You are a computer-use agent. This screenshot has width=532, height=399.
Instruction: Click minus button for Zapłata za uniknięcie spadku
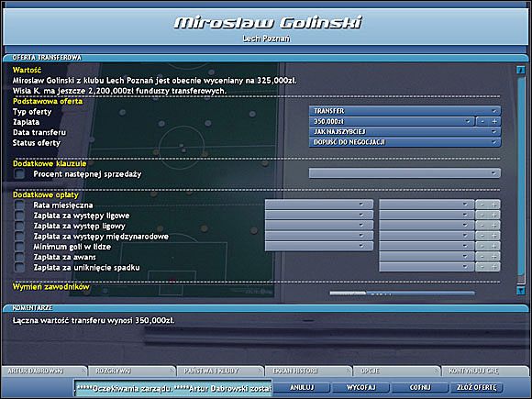coord(482,267)
